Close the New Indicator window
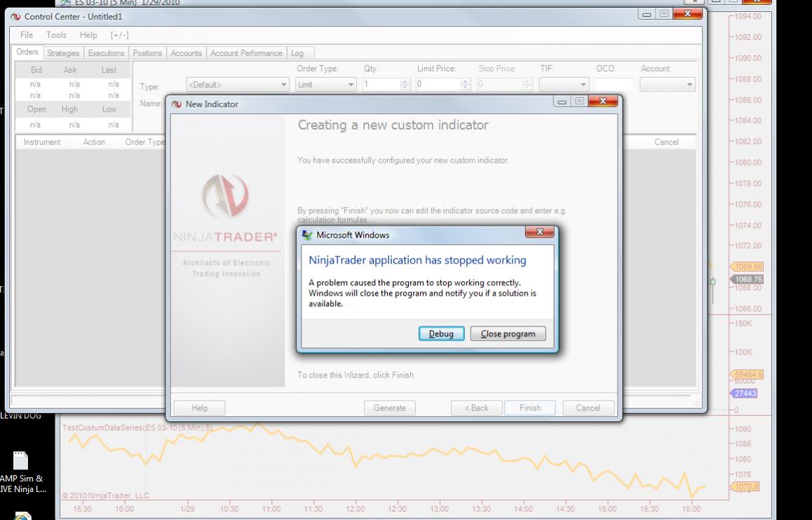The image size is (812, 520). (603, 102)
